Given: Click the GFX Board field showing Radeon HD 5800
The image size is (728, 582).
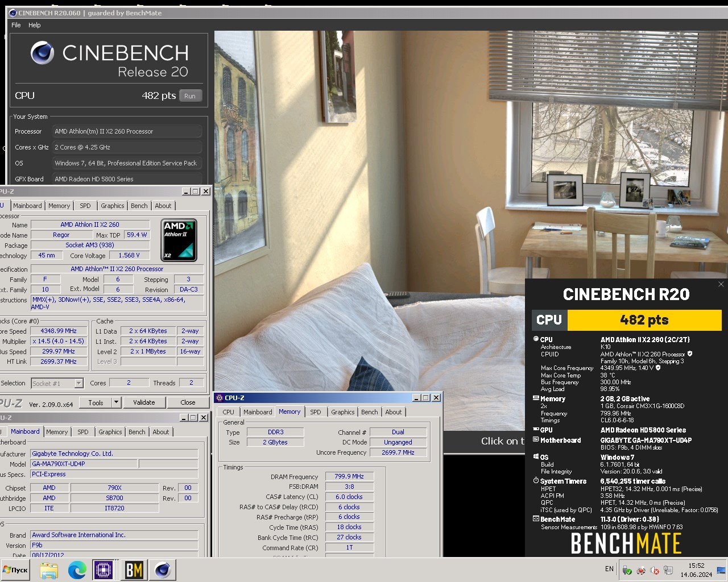Looking at the screenshot, I should click(127, 179).
